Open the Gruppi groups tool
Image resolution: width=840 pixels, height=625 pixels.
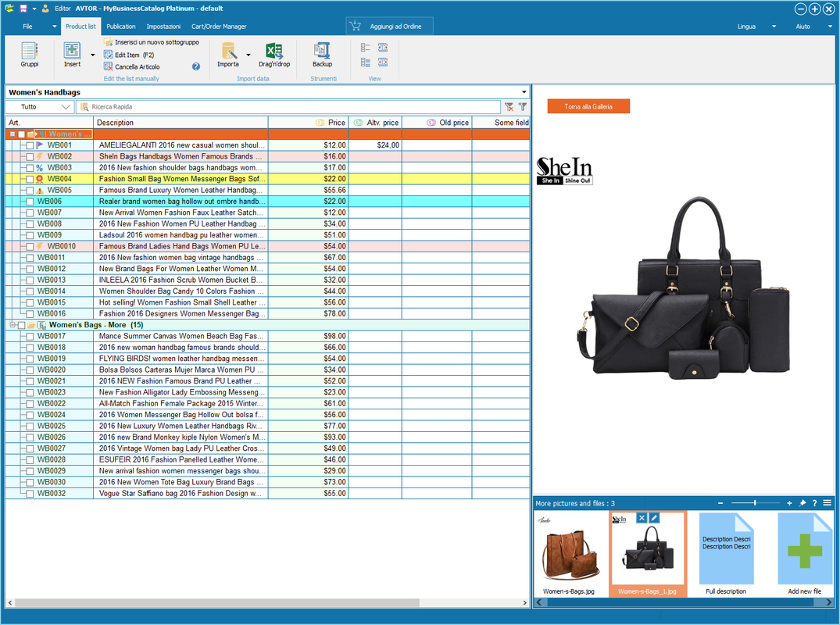(x=29, y=55)
